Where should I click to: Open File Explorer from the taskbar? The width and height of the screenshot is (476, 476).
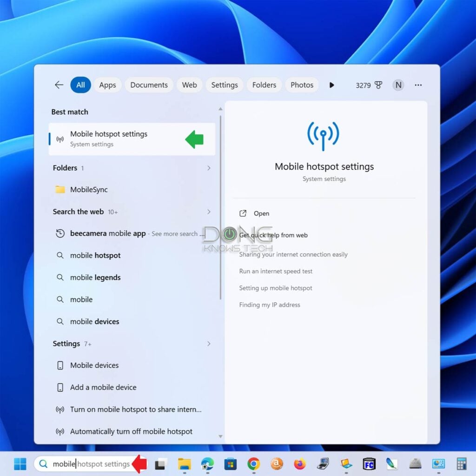click(x=184, y=464)
